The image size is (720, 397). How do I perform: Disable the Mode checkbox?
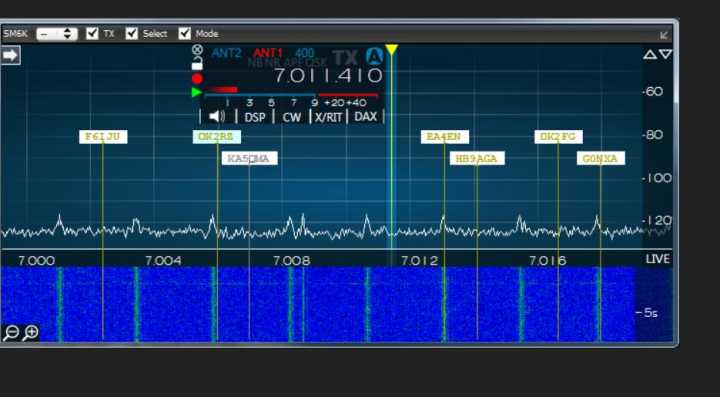pyautogui.click(x=185, y=34)
